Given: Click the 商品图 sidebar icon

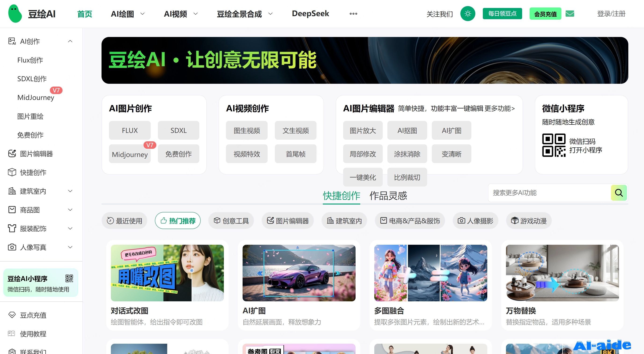Looking at the screenshot, I should 12,210.
